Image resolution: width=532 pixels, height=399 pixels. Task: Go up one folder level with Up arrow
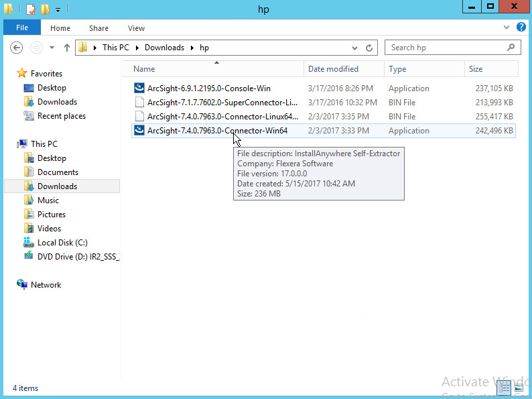[x=67, y=48]
